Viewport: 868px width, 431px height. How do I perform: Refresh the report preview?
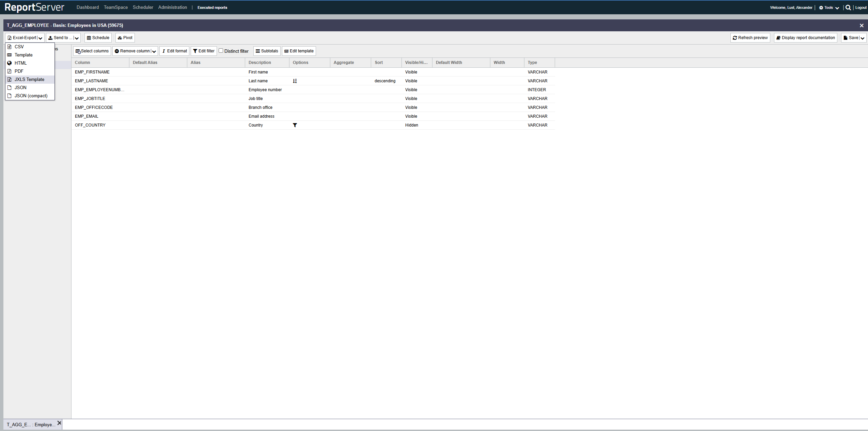tap(750, 38)
